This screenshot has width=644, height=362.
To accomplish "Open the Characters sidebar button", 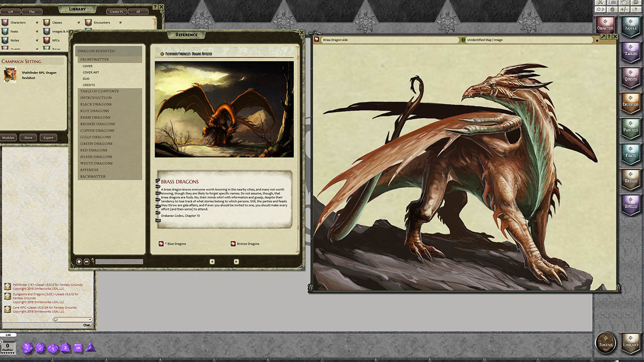I will pos(605,25).
